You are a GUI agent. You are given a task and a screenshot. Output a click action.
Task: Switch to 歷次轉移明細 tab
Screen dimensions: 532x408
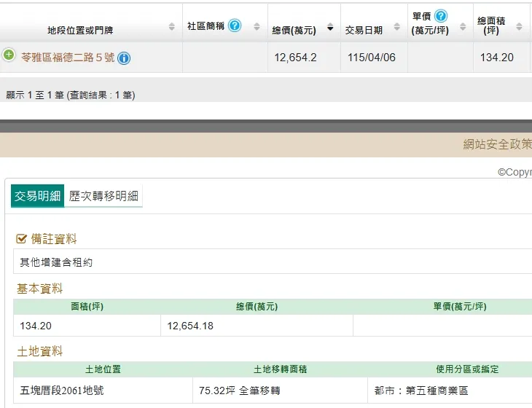(103, 196)
